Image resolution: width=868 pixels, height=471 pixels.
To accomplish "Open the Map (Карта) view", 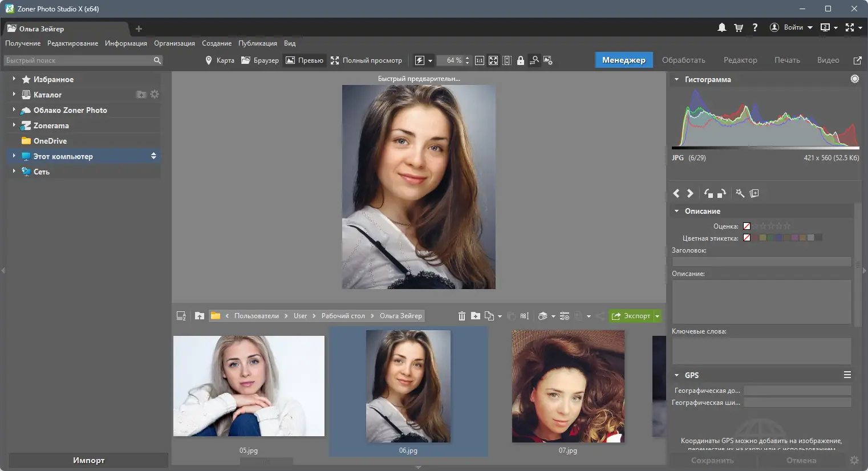I will click(220, 60).
